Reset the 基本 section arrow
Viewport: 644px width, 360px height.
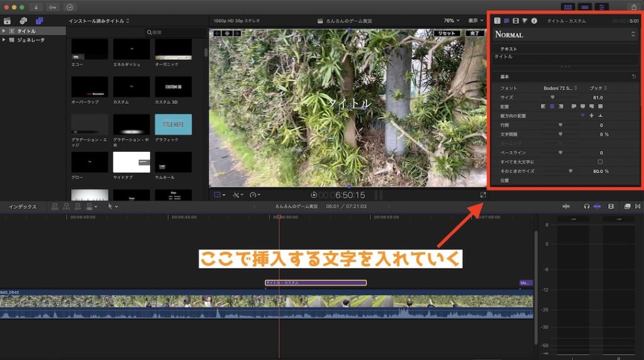point(634,76)
